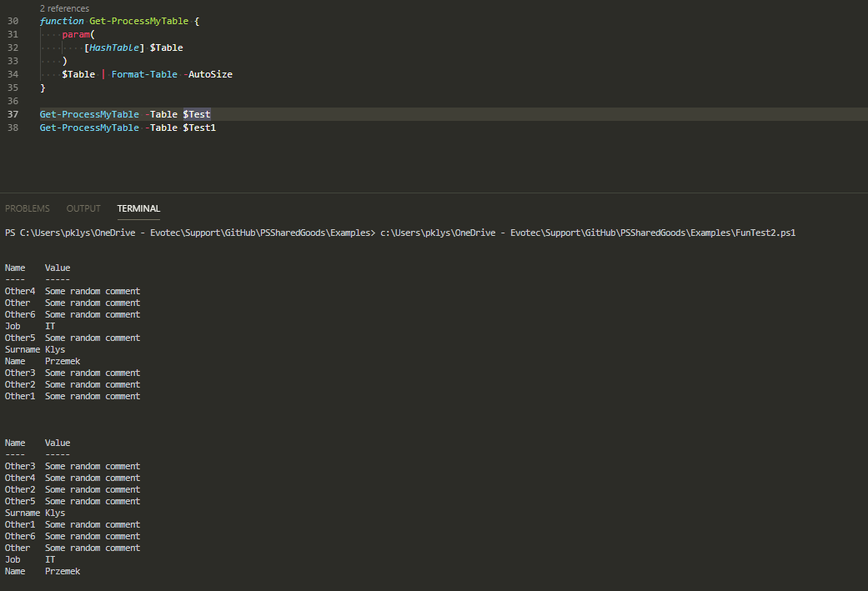
Task: Open the "2 references" CodeLens link
Action: 64,8
